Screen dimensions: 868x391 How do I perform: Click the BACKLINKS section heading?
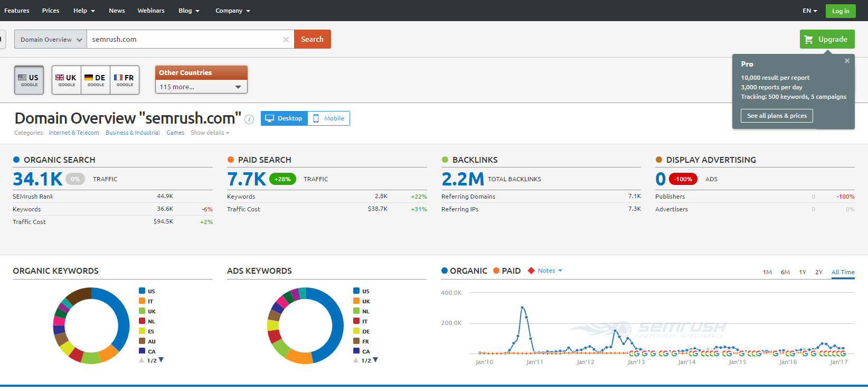(x=475, y=160)
